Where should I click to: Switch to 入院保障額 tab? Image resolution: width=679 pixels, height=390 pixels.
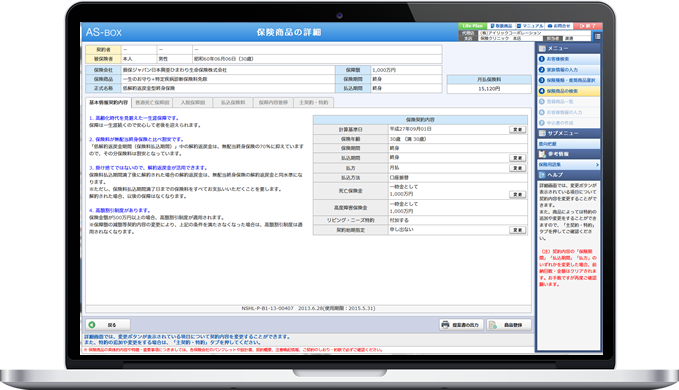(193, 103)
